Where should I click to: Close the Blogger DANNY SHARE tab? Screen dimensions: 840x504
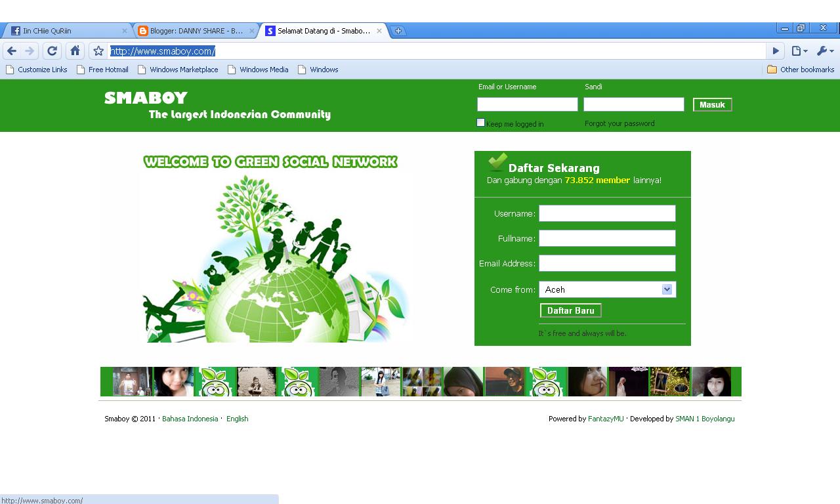click(x=252, y=31)
